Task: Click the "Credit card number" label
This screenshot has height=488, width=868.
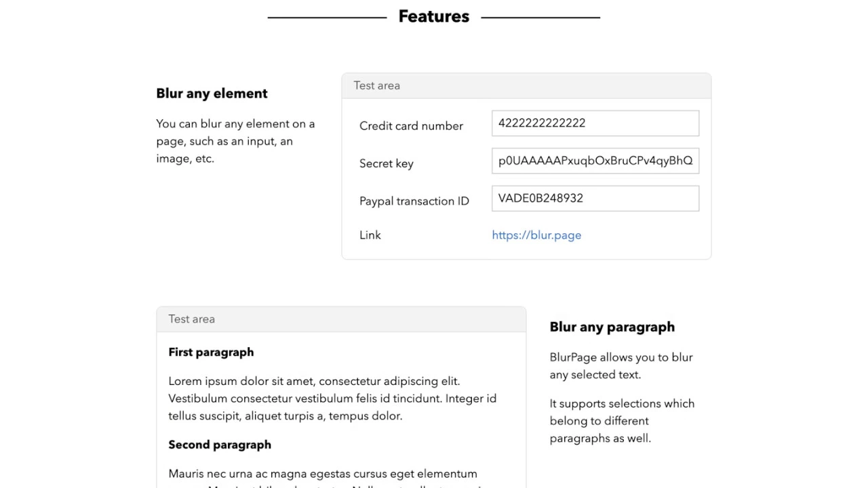Action: coord(411,126)
